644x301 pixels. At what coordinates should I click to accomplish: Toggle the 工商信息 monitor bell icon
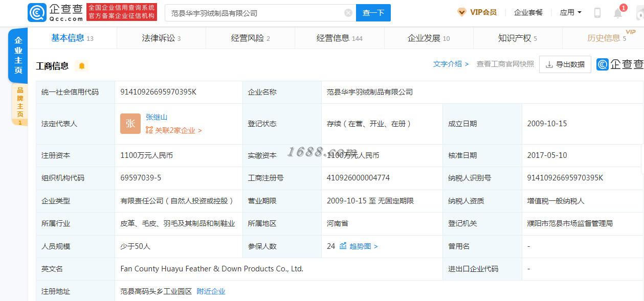81,66
